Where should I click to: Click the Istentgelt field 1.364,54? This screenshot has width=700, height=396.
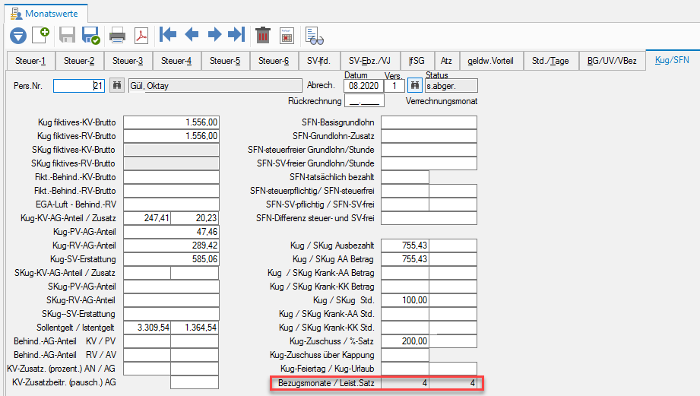coord(195,327)
